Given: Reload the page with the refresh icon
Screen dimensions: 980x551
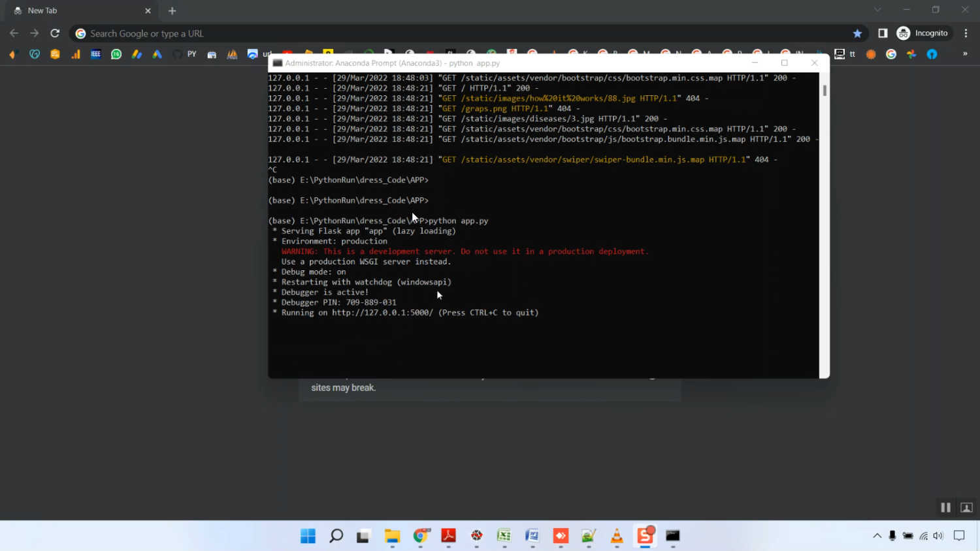Looking at the screenshot, I should click(55, 33).
